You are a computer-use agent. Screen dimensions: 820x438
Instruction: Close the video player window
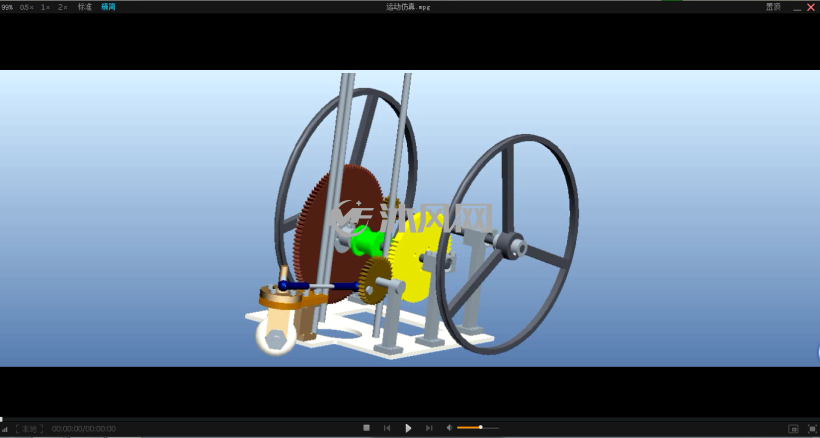click(x=811, y=7)
